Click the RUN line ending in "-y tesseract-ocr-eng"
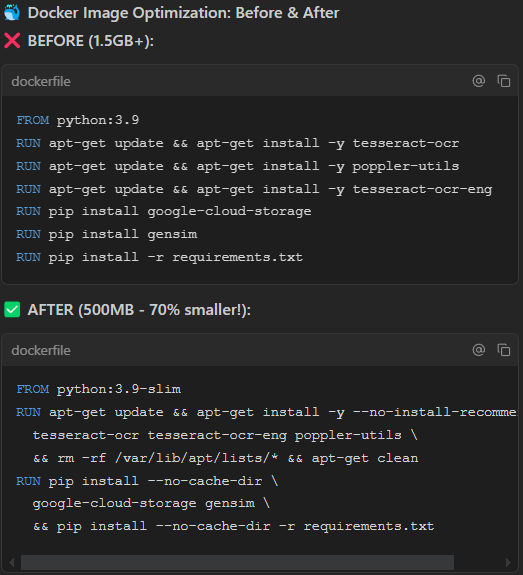 coord(254,189)
